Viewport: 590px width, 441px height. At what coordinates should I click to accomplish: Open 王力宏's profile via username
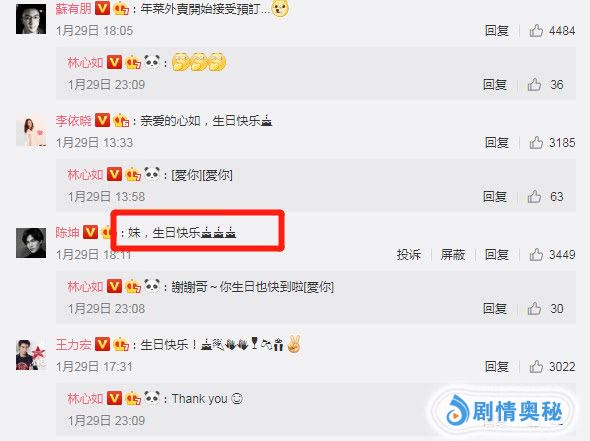73,345
